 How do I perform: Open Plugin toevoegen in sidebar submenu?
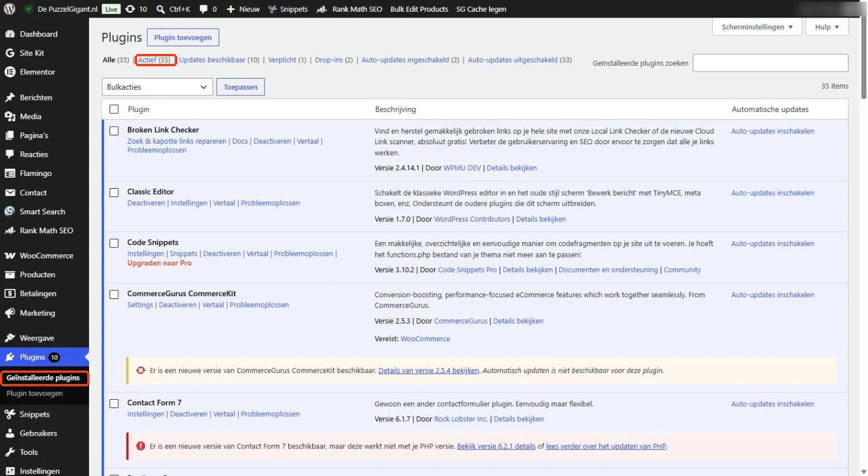35,393
